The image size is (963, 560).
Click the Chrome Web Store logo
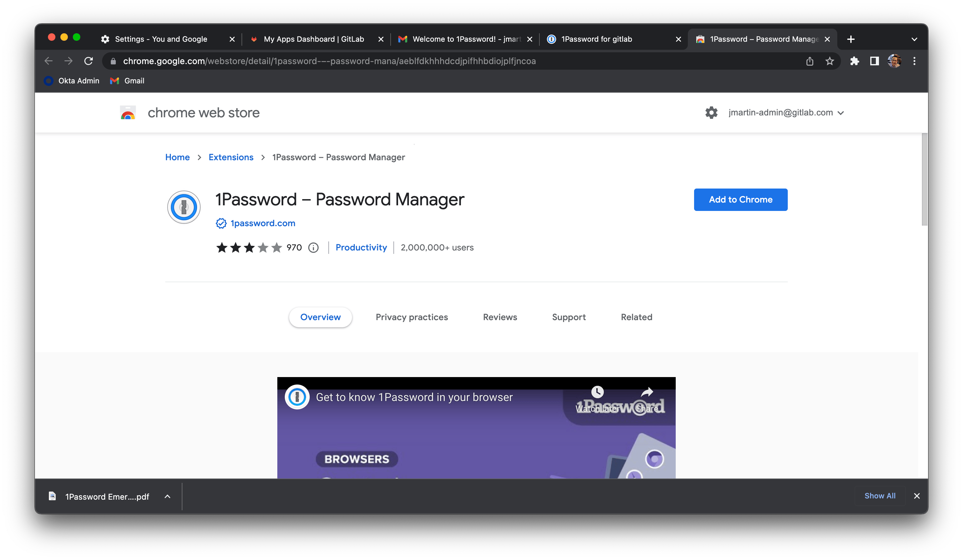pyautogui.click(x=128, y=113)
